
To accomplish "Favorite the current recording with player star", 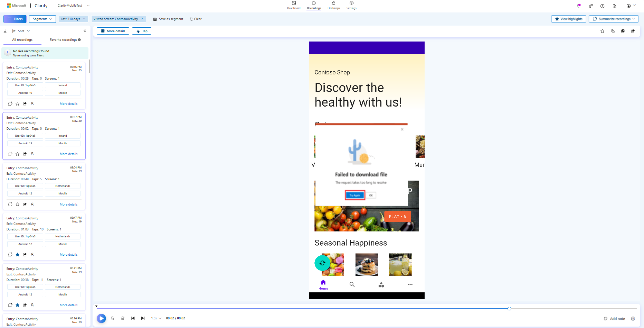I will coord(603,31).
